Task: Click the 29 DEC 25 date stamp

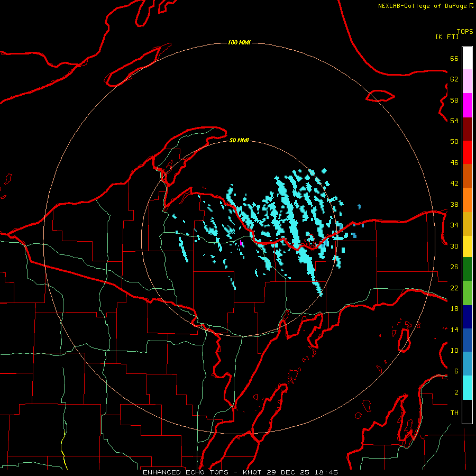Action: click(288, 472)
